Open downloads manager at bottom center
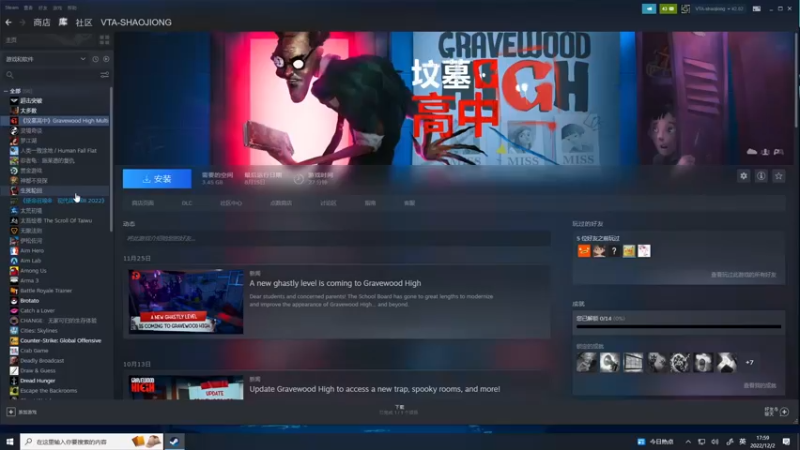The width and height of the screenshot is (800, 450). coord(399,409)
